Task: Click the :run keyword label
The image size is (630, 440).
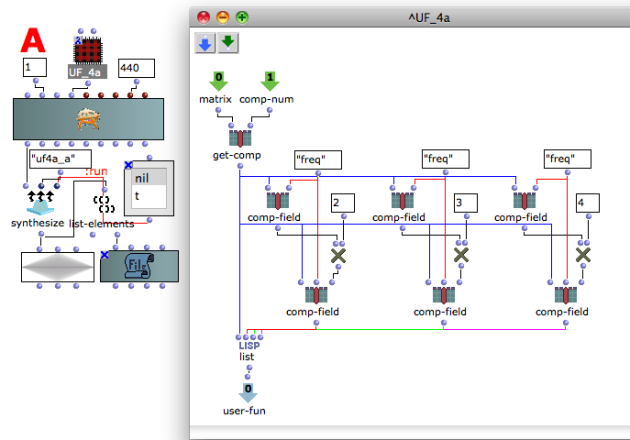Action: (x=96, y=172)
